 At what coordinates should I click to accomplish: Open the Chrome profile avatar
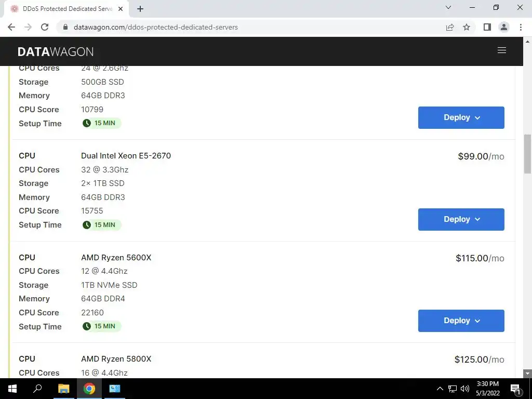pos(504,27)
